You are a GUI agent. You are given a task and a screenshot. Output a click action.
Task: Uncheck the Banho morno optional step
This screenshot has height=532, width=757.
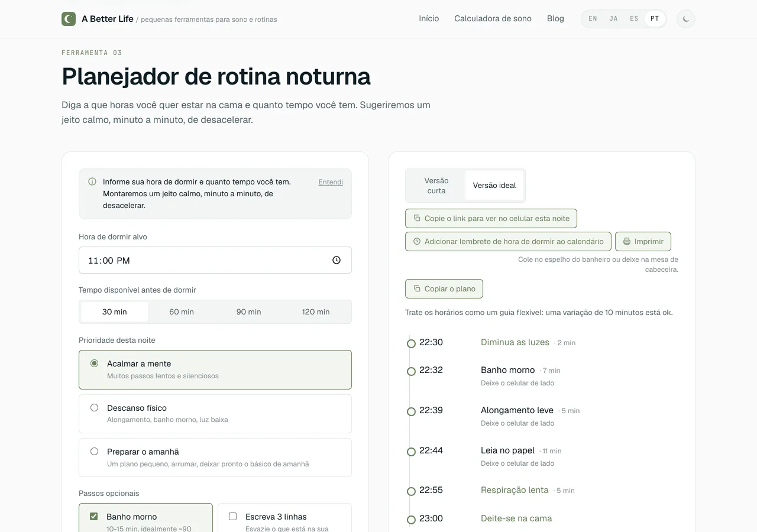pyautogui.click(x=93, y=517)
